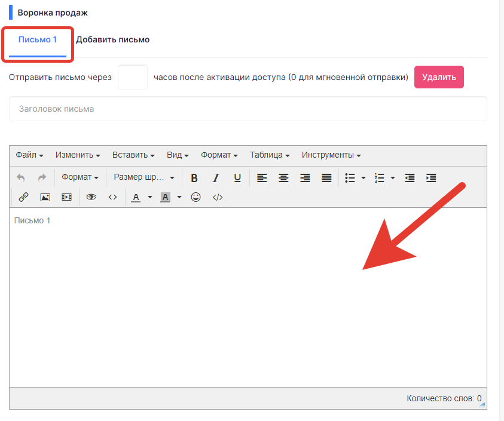Open the emoticons picker

196,197
